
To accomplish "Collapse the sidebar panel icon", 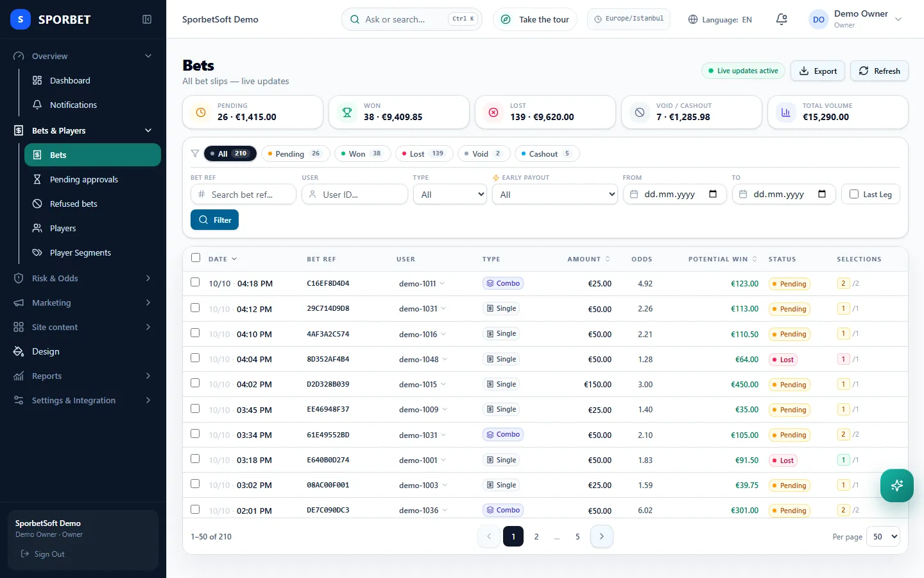I will coord(147,19).
